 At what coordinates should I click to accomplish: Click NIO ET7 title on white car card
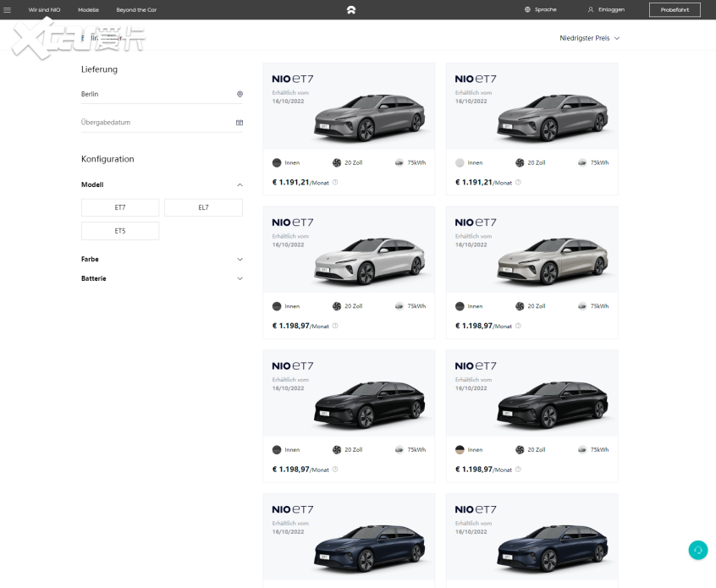(293, 223)
